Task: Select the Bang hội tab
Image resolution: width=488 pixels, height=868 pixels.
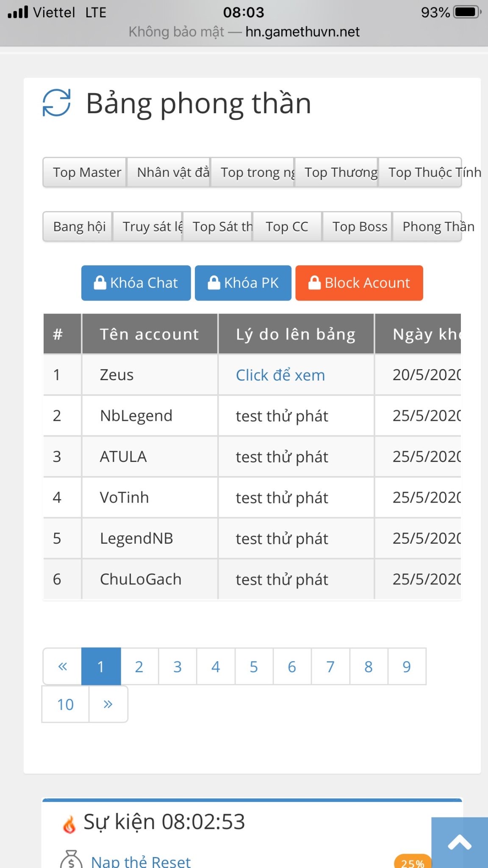Action: pyautogui.click(x=78, y=227)
